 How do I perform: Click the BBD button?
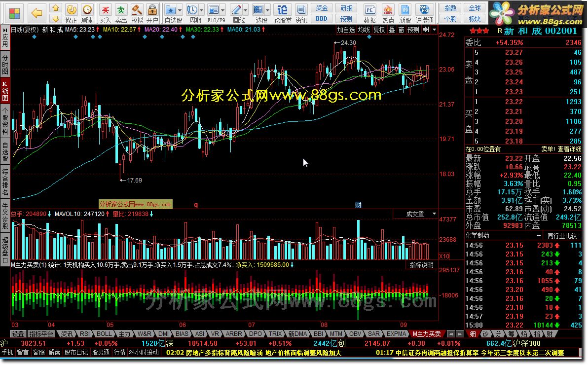tap(322, 18)
